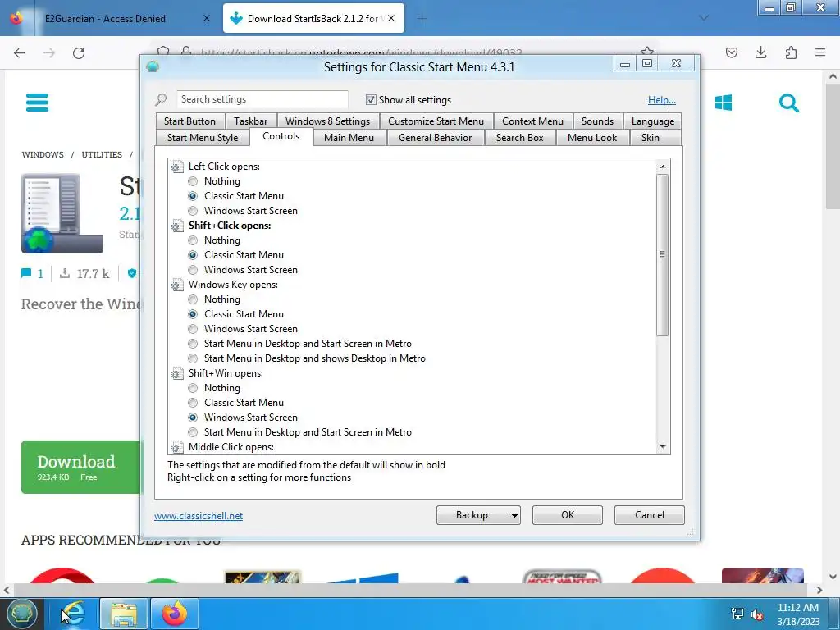Viewport: 840px width, 630px height.
Task: Open the Uptodown hamburger menu
Action: tap(37, 103)
